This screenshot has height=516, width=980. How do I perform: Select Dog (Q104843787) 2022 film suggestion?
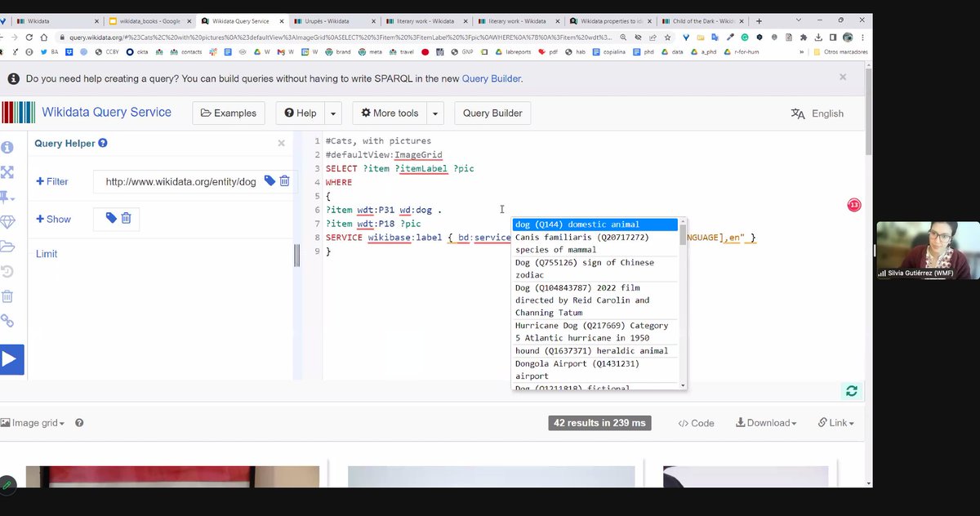[595, 300]
